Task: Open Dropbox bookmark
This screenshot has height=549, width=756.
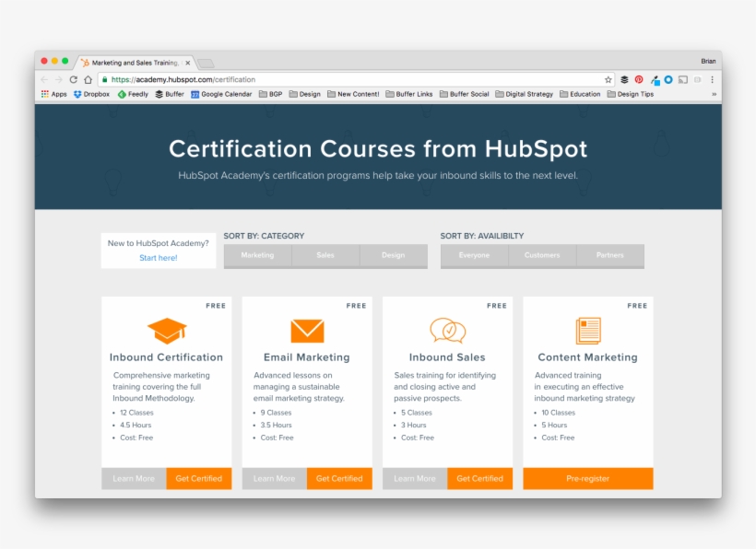Action: coord(91,94)
